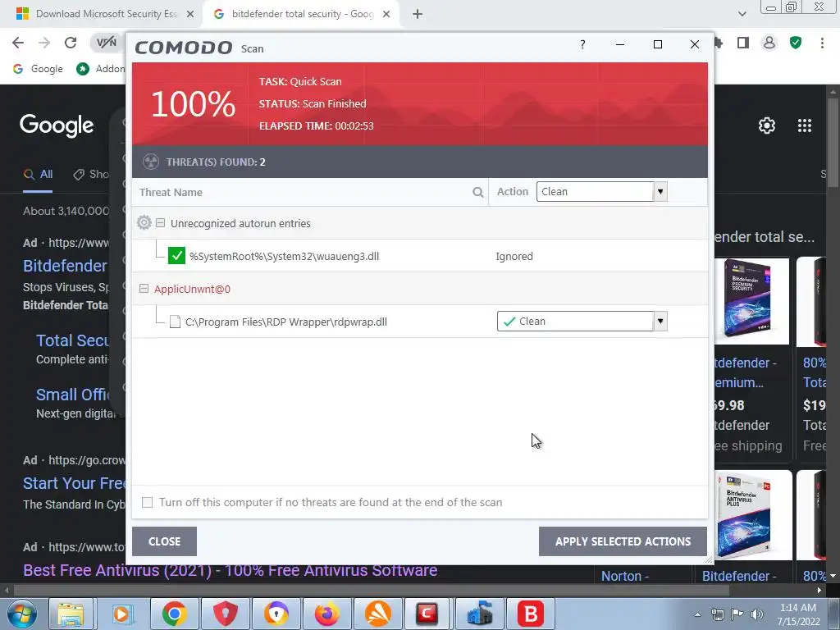The width and height of the screenshot is (840, 630).
Task: Click the green shield extension icon
Action: [x=796, y=43]
